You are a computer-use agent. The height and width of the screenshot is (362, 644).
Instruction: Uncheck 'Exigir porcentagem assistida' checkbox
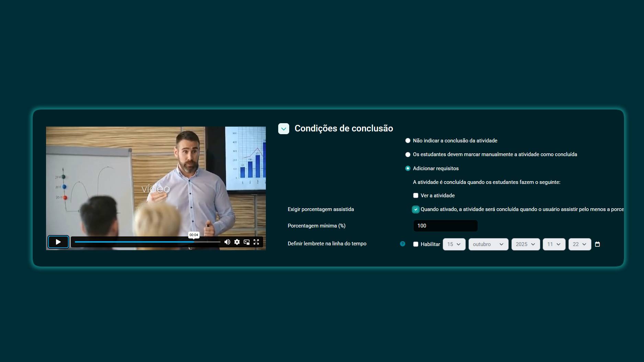[416, 209]
